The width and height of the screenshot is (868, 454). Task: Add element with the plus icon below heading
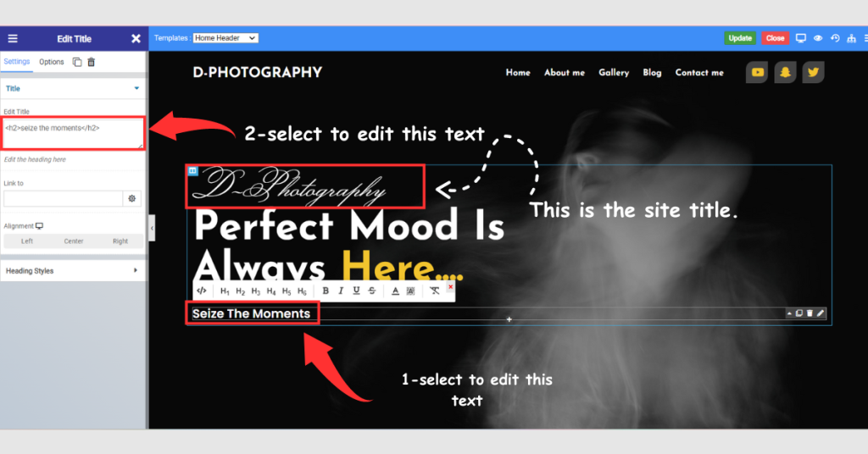click(x=509, y=319)
